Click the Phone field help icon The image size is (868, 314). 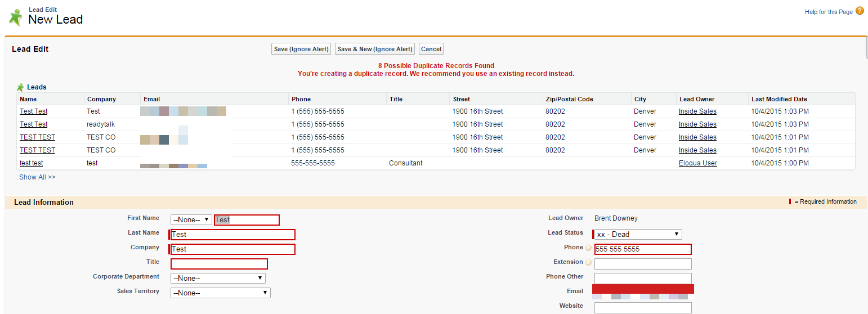tap(588, 248)
